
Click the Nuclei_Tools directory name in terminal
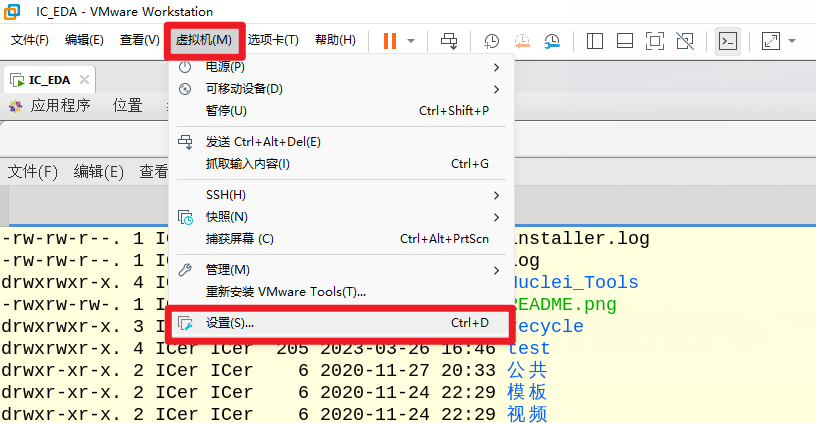click(x=575, y=283)
